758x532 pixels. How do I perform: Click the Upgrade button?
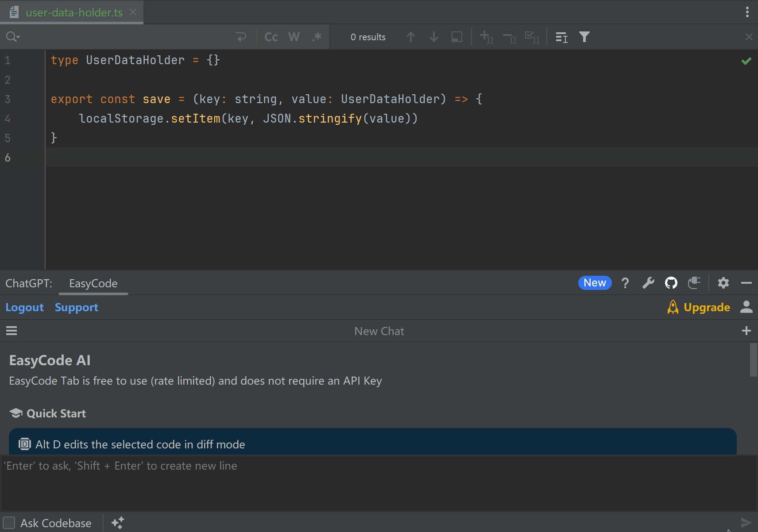click(706, 307)
